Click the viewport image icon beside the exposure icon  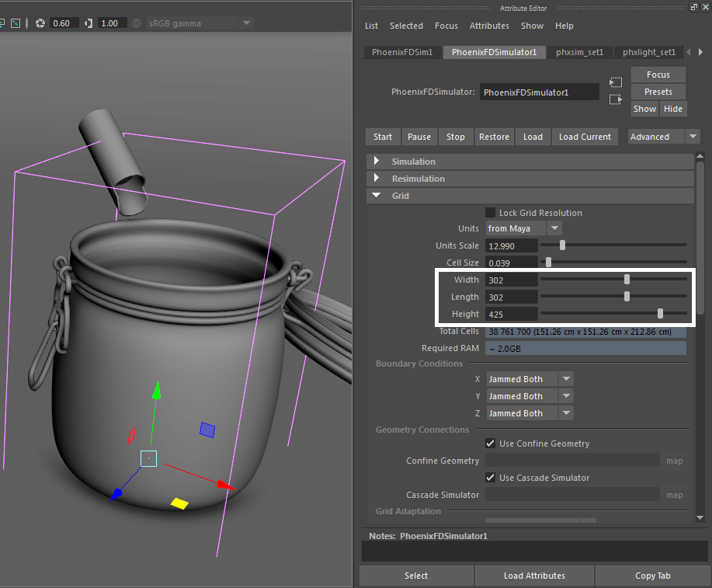tap(16, 23)
